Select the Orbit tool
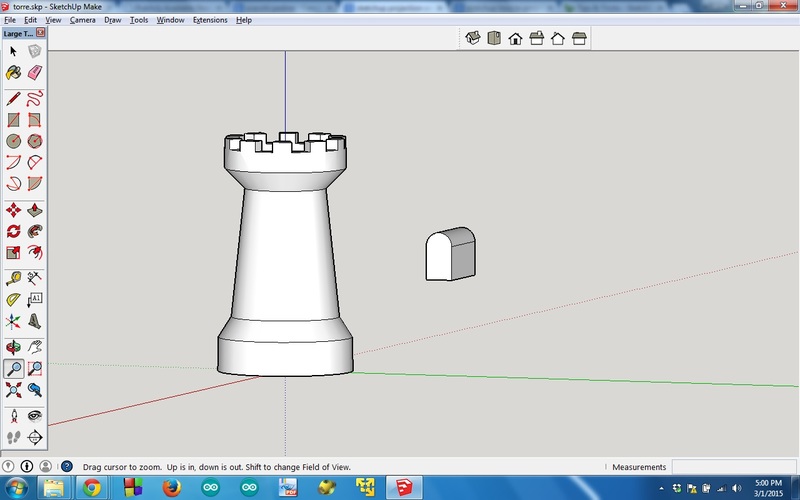This screenshot has width=800, height=500. point(13,347)
